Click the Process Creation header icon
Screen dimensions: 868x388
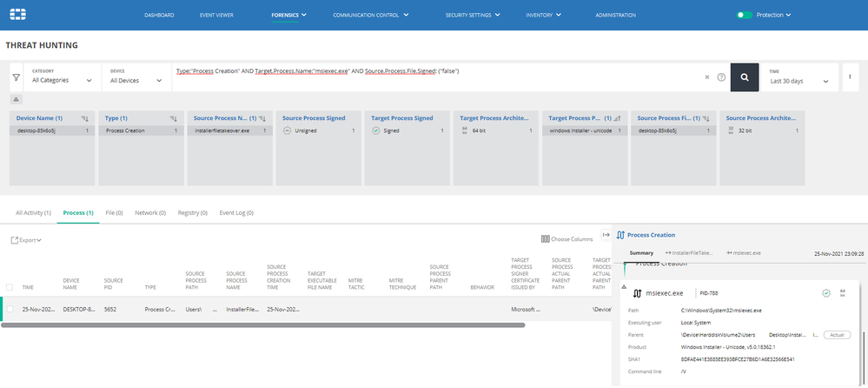point(620,235)
